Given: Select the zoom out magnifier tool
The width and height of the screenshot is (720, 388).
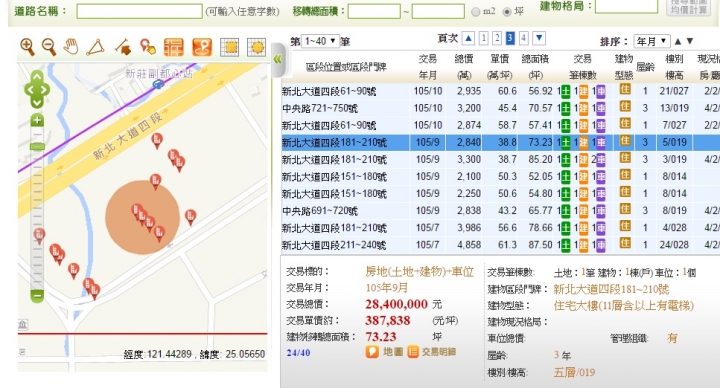Looking at the screenshot, I should [x=49, y=46].
